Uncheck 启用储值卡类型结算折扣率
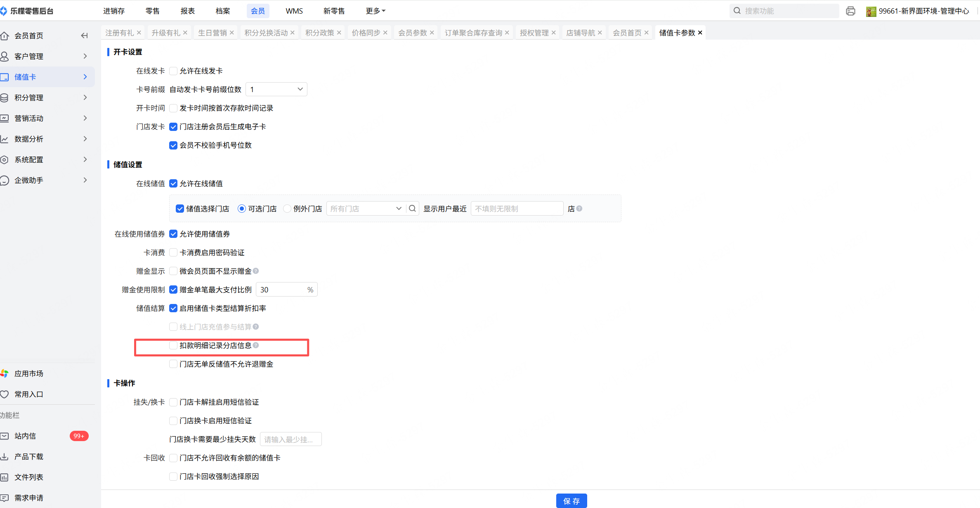Screen dimensions: 980x508 click(173, 308)
